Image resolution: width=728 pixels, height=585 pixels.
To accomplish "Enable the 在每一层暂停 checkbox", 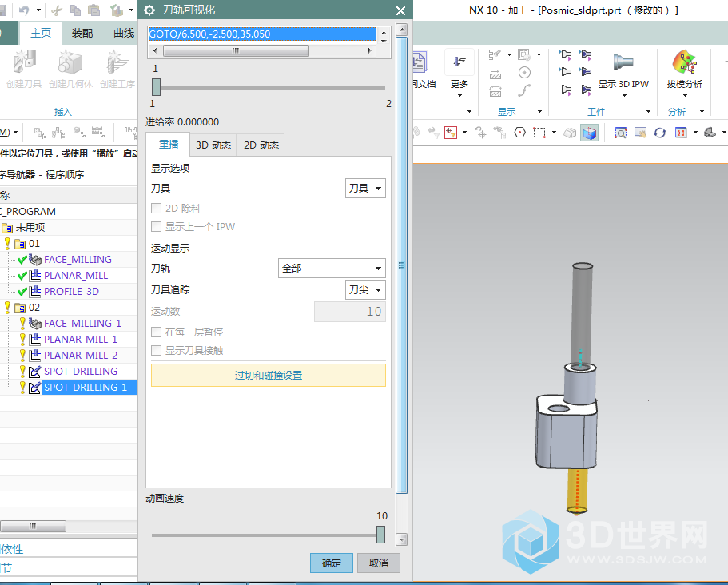I will click(x=157, y=332).
